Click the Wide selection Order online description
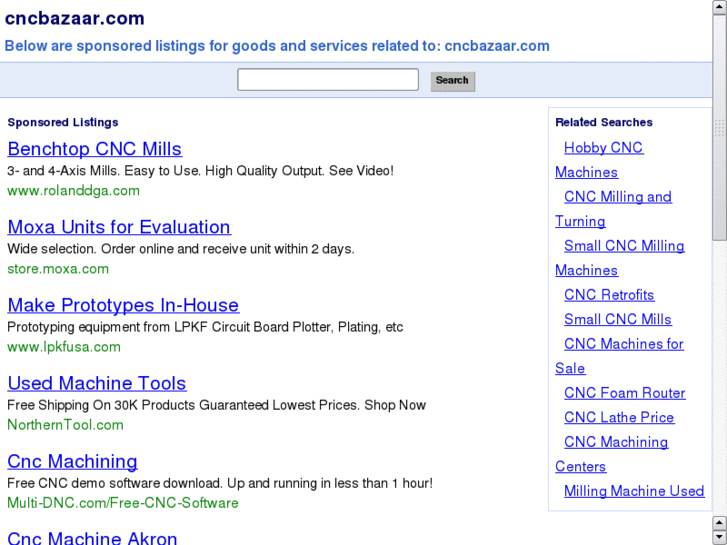The height and width of the screenshot is (545, 727). pos(181,249)
